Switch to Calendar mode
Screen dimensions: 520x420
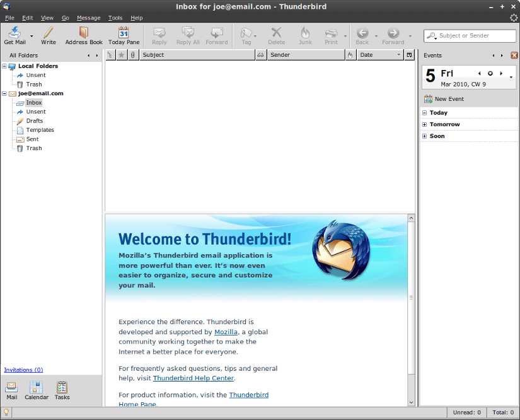[37, 390]
